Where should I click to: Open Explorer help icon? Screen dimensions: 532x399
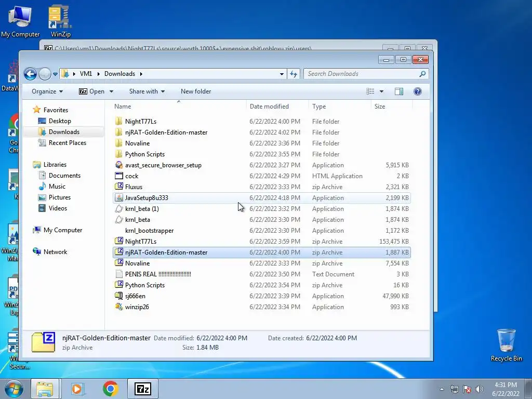[418, 91]
